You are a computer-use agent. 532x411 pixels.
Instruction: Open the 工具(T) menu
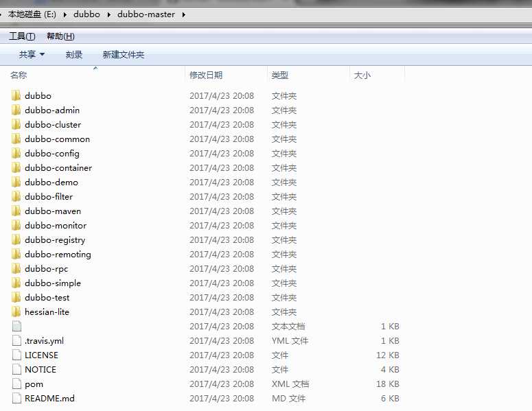tap(22, 36)
